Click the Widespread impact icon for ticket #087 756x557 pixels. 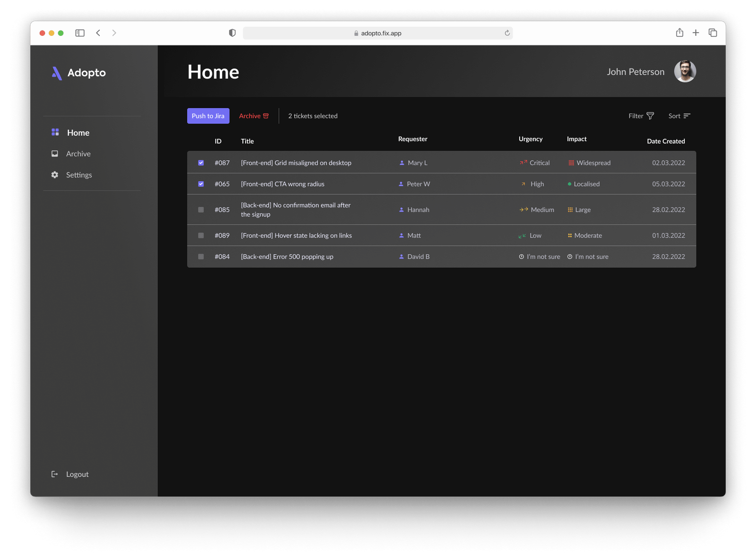coord(571,163)
